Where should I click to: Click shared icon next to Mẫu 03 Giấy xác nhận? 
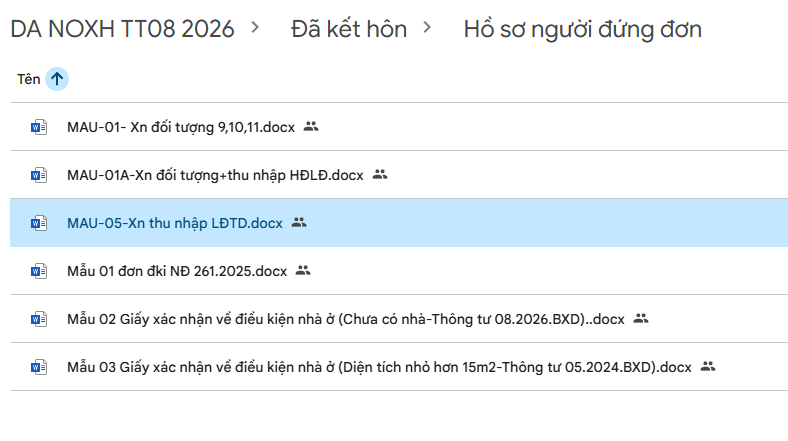tap(707, 367)
